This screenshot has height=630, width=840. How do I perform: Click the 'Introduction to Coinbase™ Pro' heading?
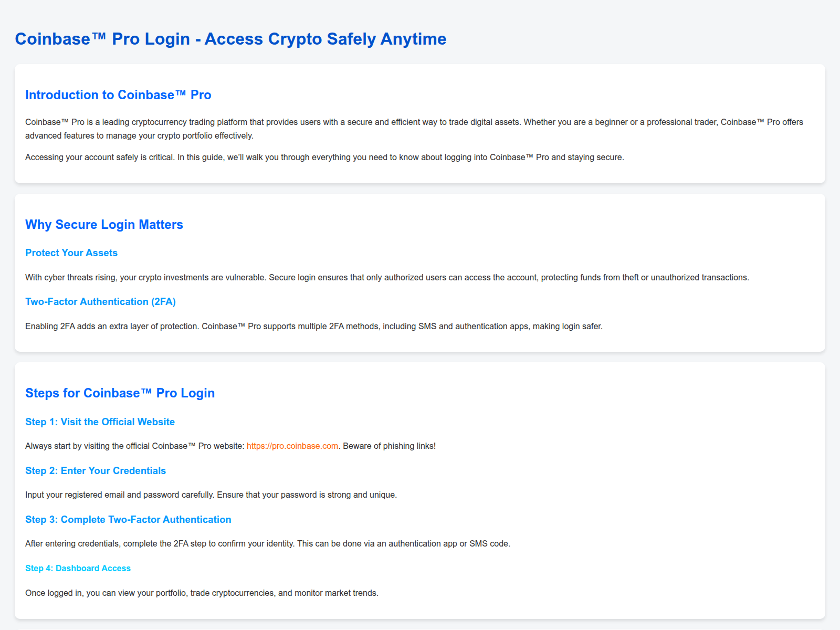point(118,95)
